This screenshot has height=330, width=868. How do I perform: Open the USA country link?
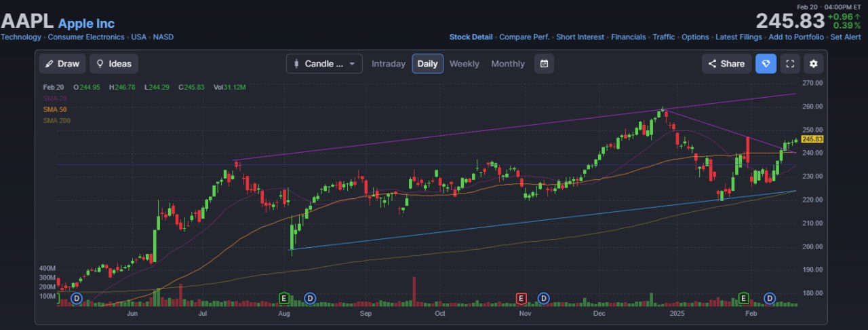(x=140, y=37)
